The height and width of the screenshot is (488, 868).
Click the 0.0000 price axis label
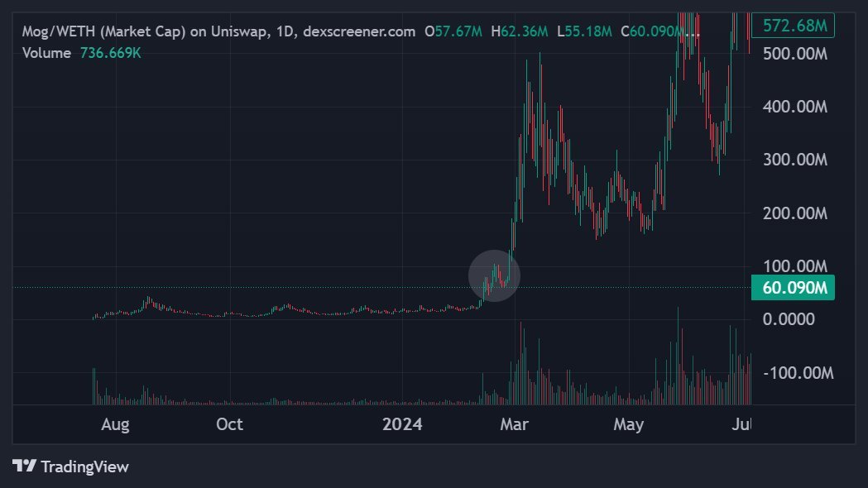[x=789, y=319]
